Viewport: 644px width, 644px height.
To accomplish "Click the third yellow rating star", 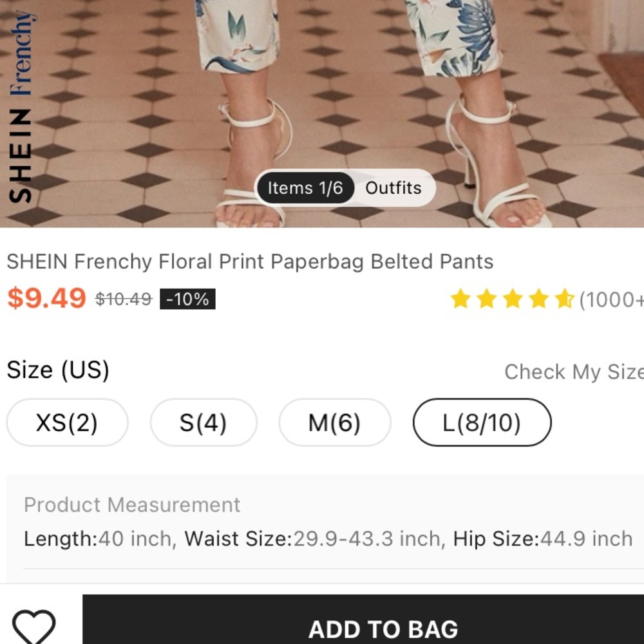I will tap(513, 299).
